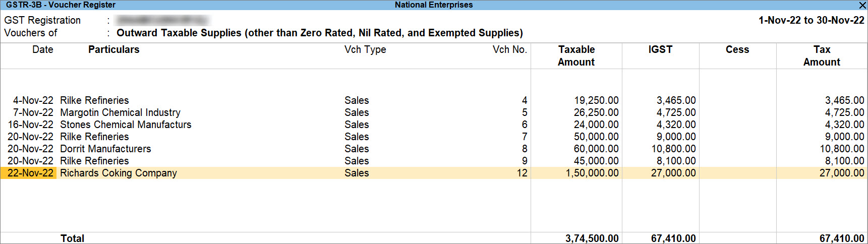Select Margotin Chemical Industry voucher
The height and width of the screenshot is (244, 868).
coord(120,112)
